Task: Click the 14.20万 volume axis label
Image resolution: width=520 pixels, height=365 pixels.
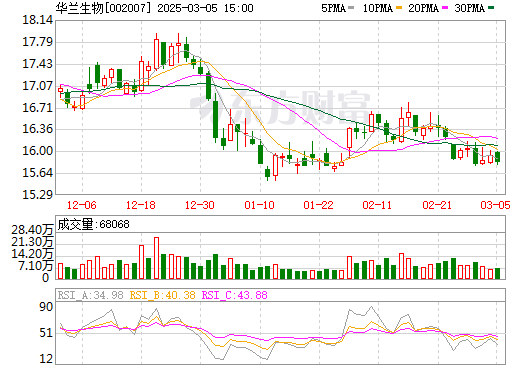Action: [x=32, y=254]
